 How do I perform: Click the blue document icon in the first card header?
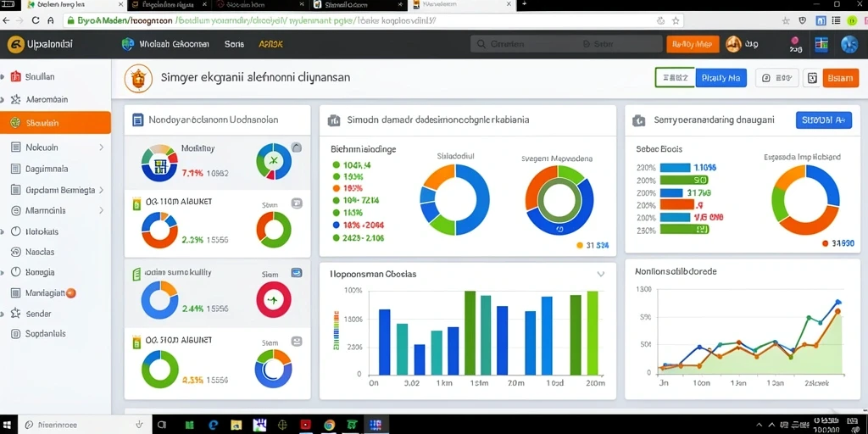[138, 120]
